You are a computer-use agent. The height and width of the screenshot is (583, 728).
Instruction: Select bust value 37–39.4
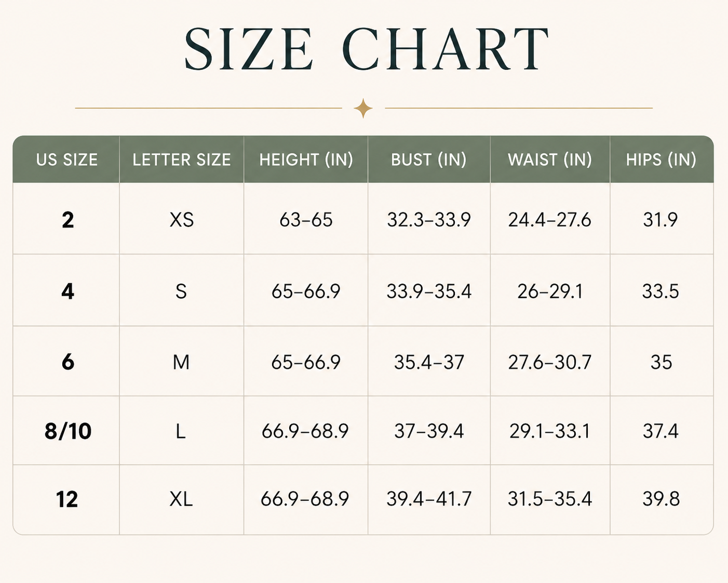pos(429,431)
